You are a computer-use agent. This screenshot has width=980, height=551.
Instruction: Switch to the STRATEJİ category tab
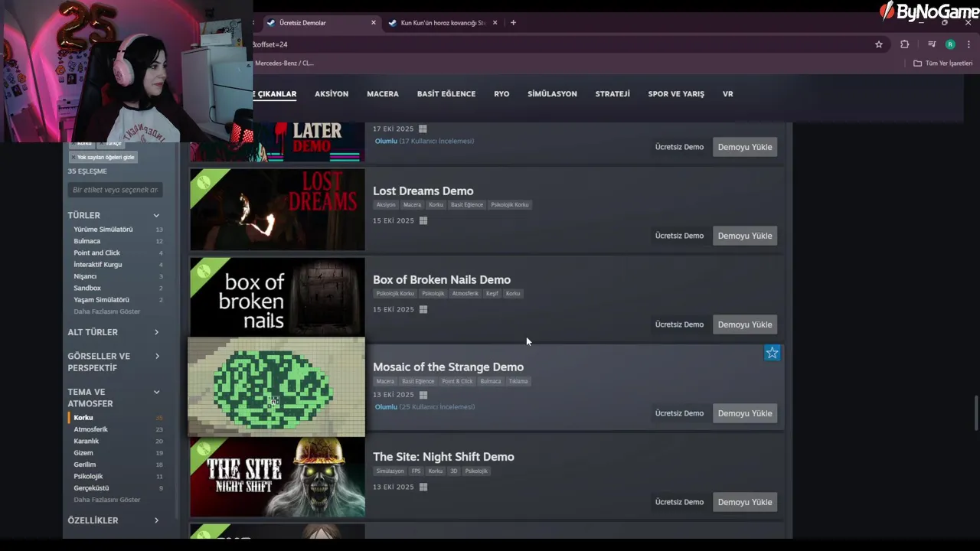click(612, 94)
